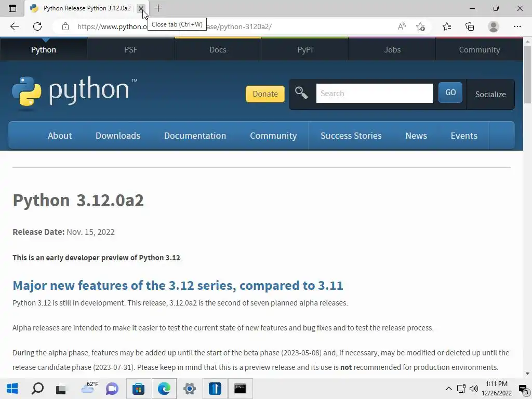Open the Windows Start menu
The height and width of the screenshot is (399, 532).
click(x=12, y=389)
